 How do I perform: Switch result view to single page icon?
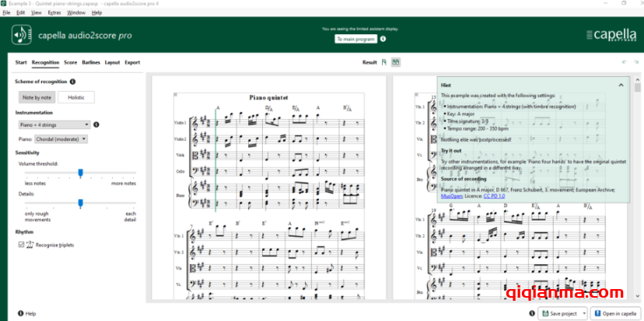pyautogui.click(x=384, y=62)
